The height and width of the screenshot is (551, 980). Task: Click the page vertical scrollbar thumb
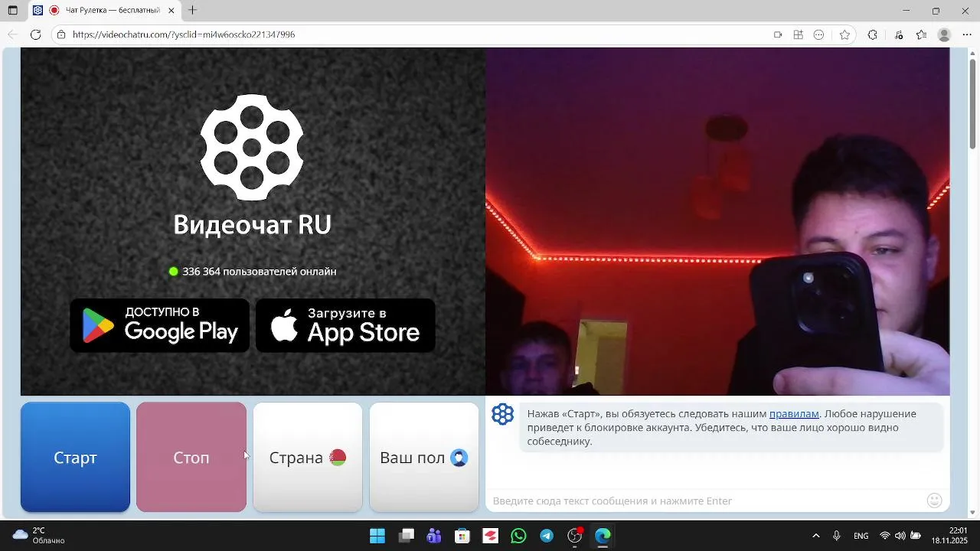click(x=973, y=103)
